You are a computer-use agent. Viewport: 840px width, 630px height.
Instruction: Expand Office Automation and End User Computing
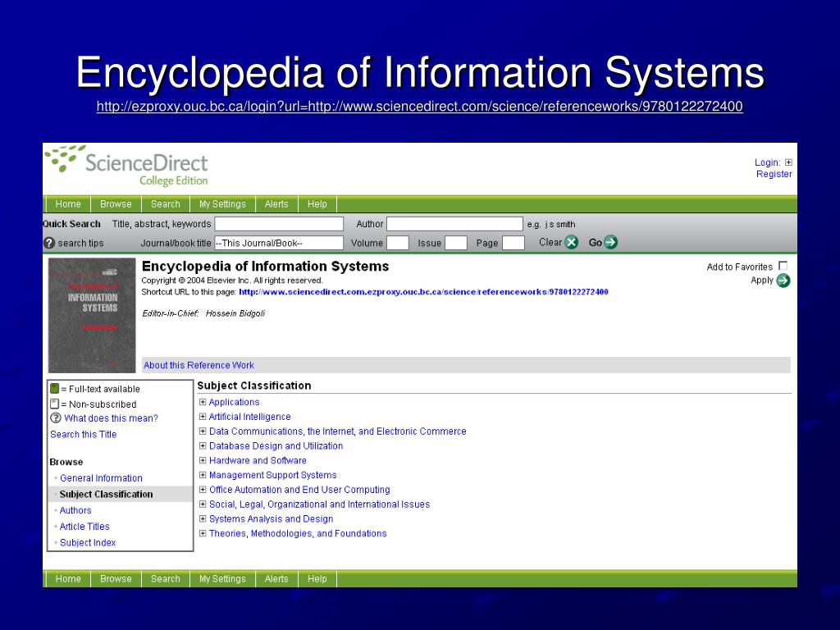[x=203, y=489]
